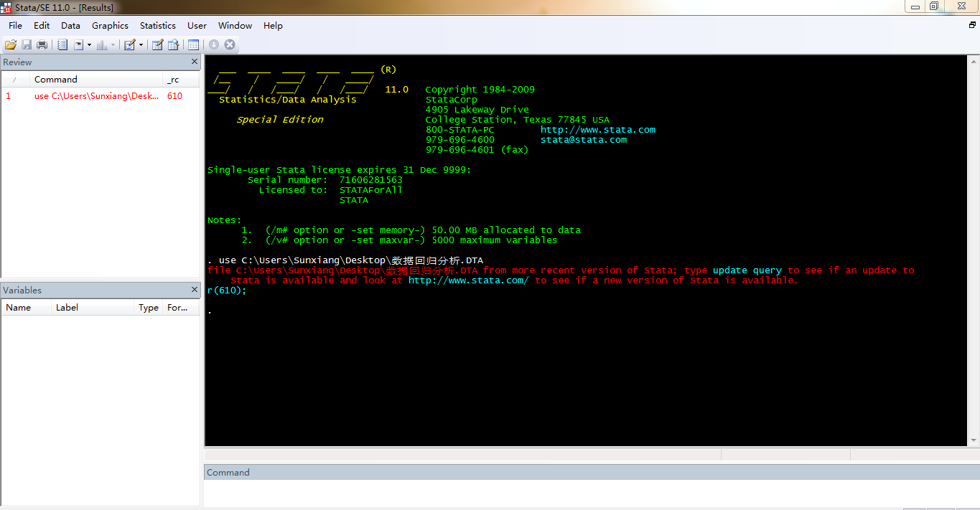Click the Review sort-order triangle header
980x510 pixels.
coord(15,80)
